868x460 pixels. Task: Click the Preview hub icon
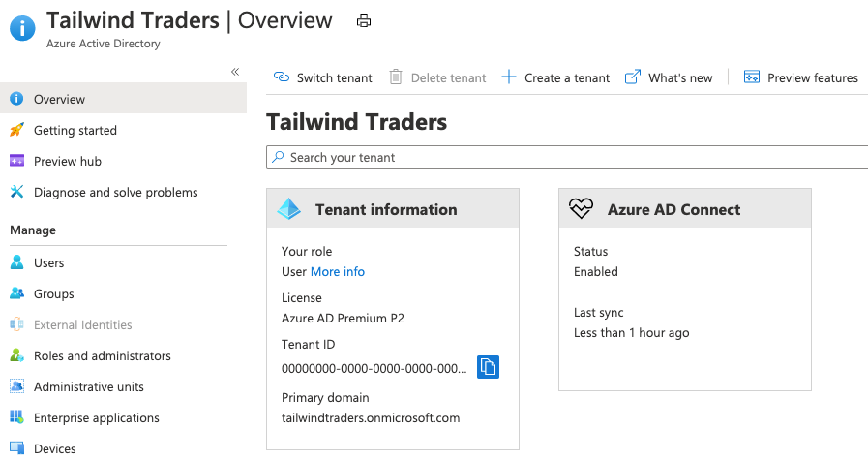(x=16, y=161)
